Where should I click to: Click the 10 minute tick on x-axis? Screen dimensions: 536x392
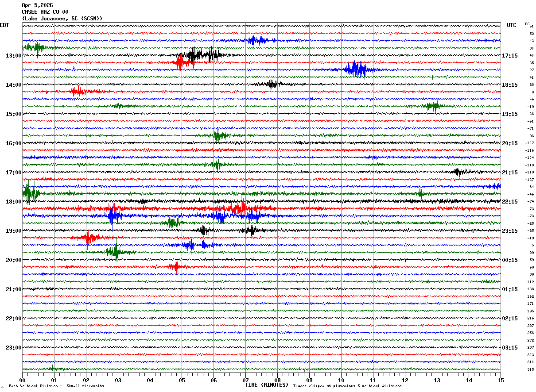click(x=341, y=380)
